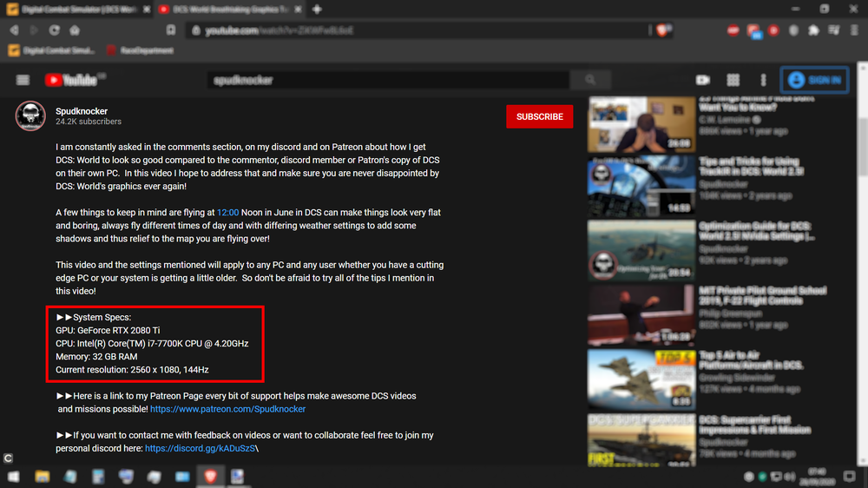Screen dimensions: 868x488
Task: Open the discord.gg/kADuSzS invite link
Action: coord(200,449)
